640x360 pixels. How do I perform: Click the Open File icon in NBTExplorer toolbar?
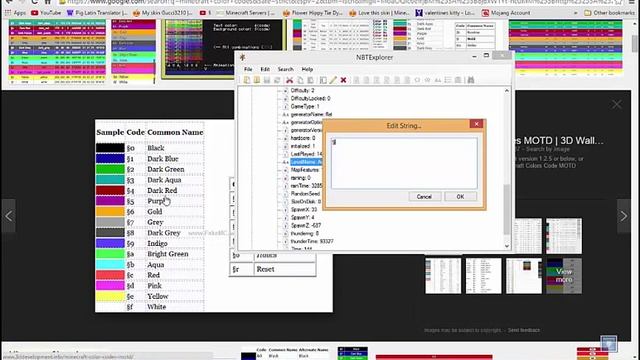(247, 80)
